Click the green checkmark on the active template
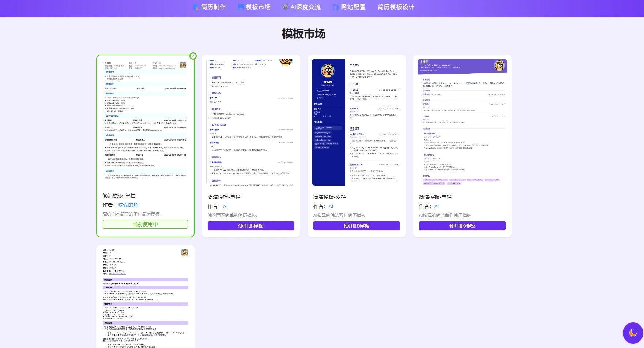 (x=193, y=56)
